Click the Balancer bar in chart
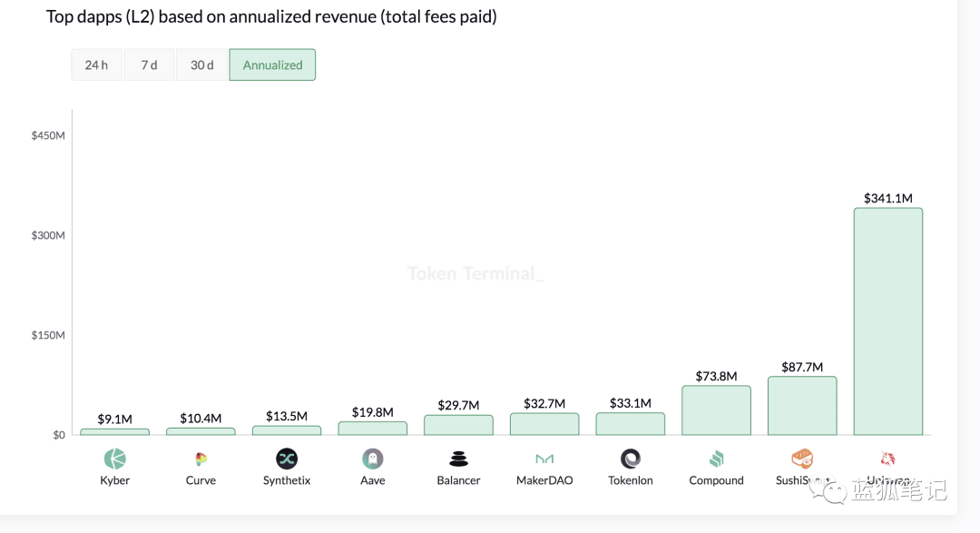Viewport: 980px width, 533px height. click(459, 425)
